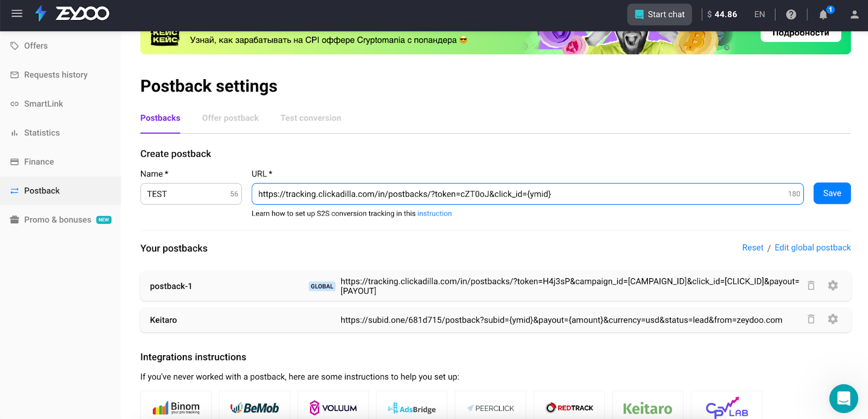Open settings gear for Keitaro postback
Image resolution: width=868 pixels, height=419 pixels.
point(833,319)
